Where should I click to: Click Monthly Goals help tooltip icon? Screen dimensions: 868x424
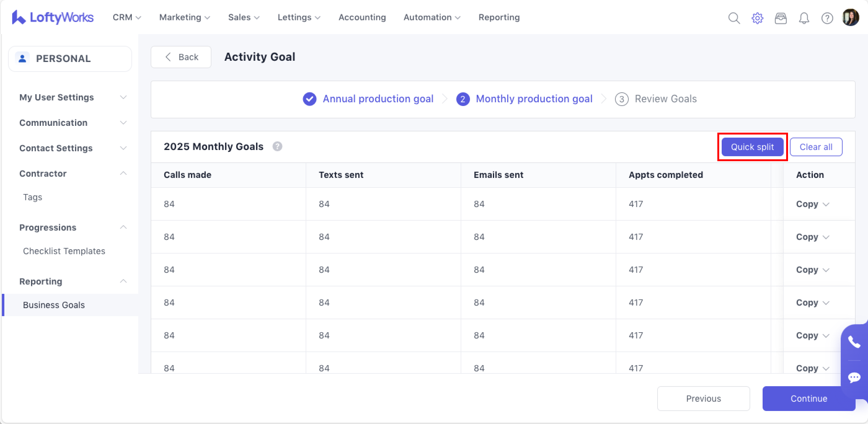(277, 147)
